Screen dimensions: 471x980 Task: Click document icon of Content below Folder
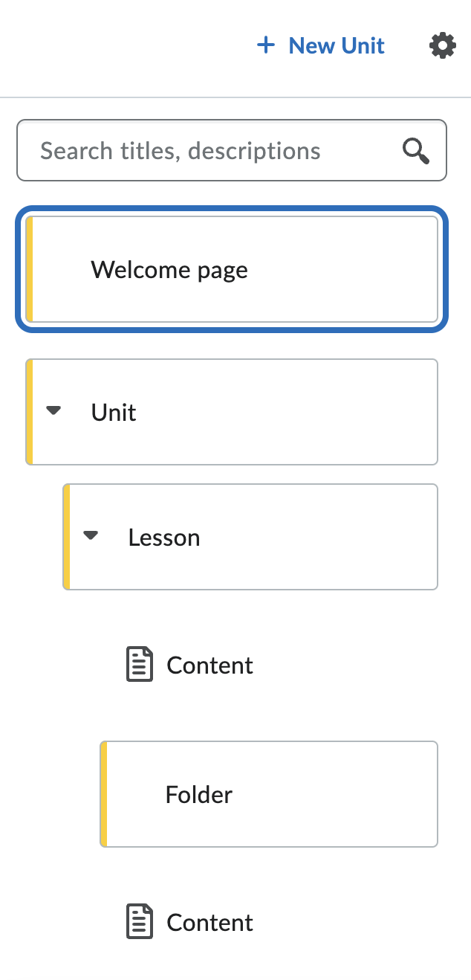click(139, 922)
